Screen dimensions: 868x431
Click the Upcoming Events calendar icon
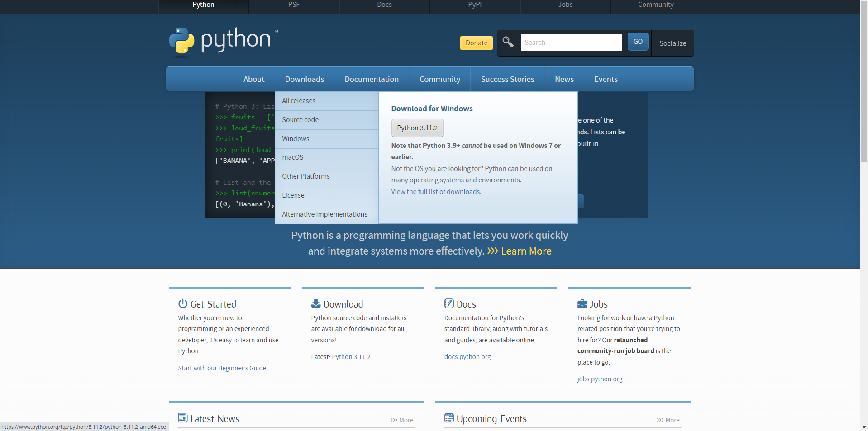449,418
